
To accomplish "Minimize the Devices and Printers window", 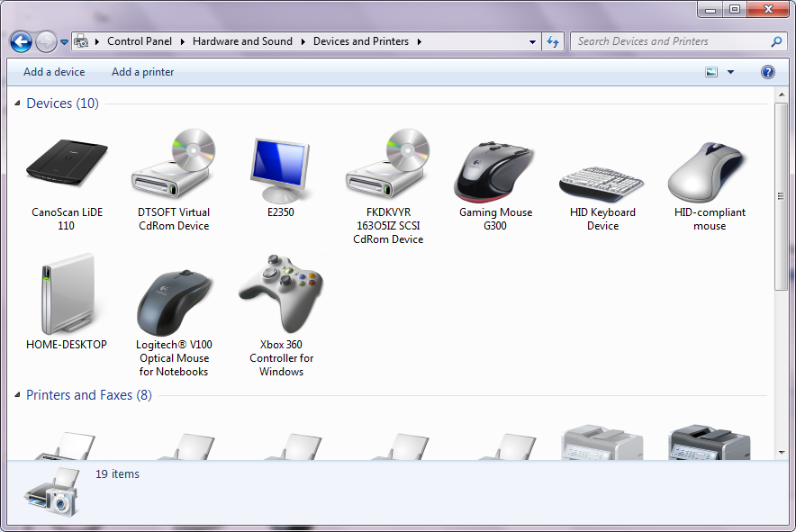I will (x=710, y=9).
